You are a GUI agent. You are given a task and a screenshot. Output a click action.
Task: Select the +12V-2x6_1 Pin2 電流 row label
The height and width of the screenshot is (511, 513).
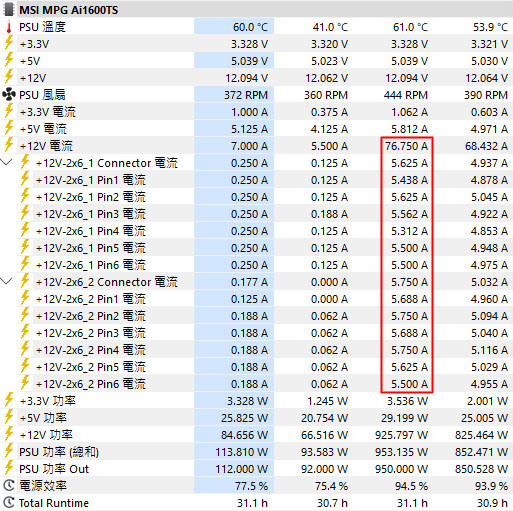point(91,197)
